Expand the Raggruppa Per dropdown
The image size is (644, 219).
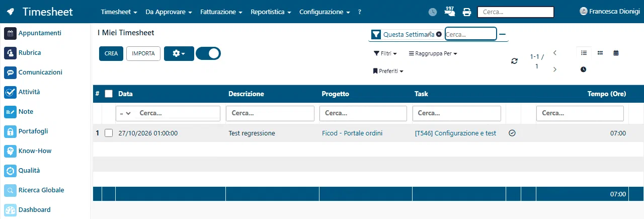433,53
